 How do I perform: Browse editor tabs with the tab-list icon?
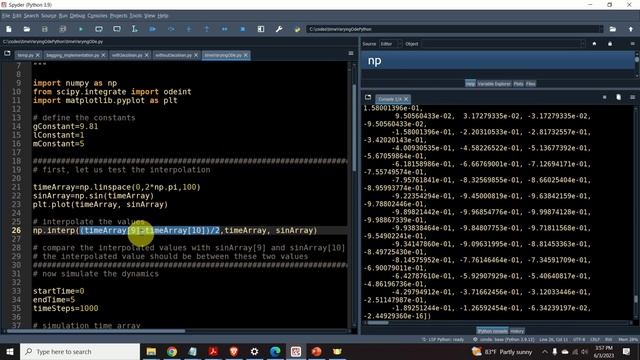7,53
